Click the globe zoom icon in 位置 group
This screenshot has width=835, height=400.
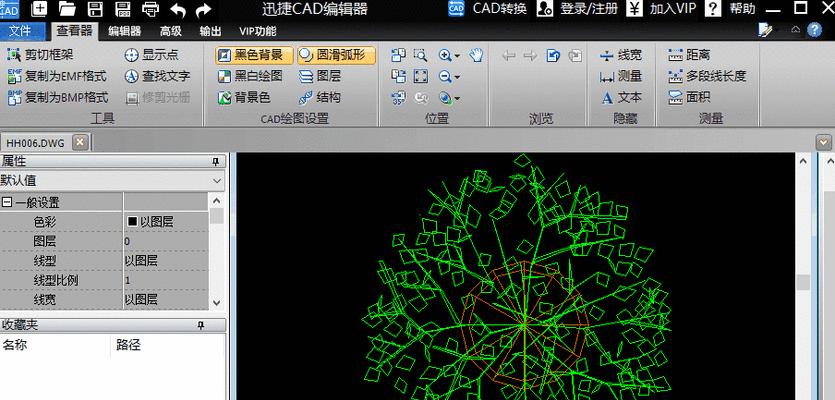445,97
